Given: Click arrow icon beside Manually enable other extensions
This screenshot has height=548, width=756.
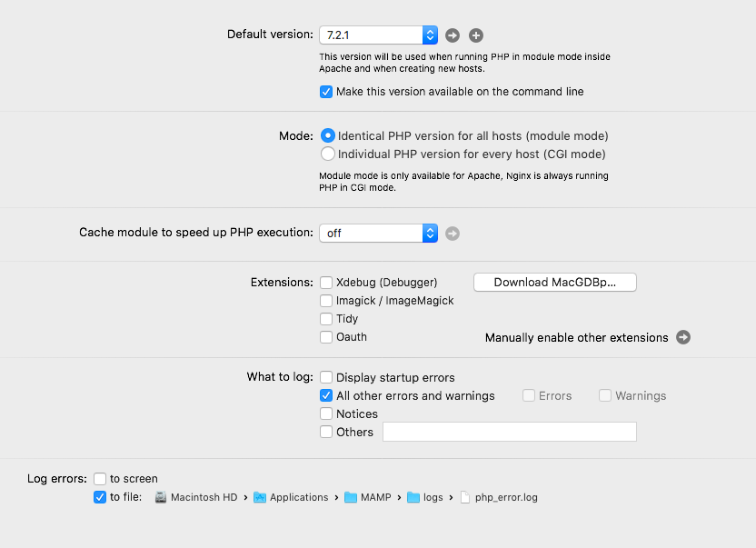Looking at the screenshot, I should point(683,337).
